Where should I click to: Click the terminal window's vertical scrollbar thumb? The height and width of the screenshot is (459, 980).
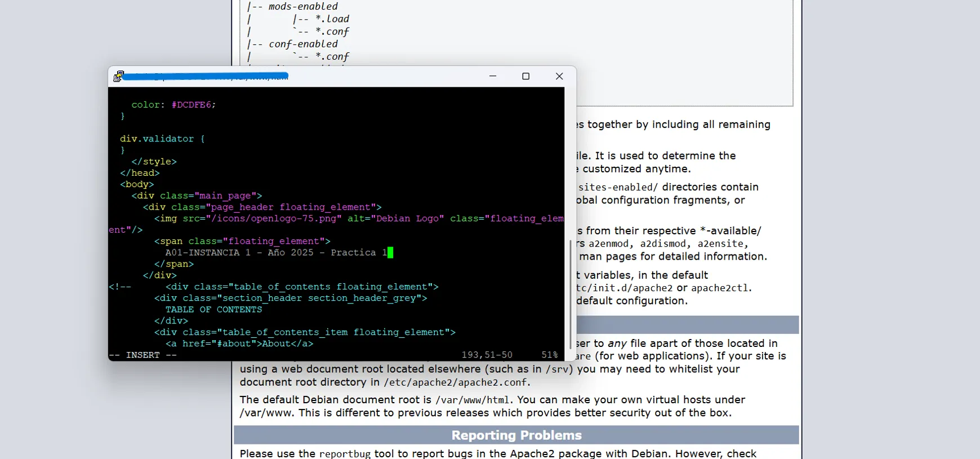[x=570, y=293]
